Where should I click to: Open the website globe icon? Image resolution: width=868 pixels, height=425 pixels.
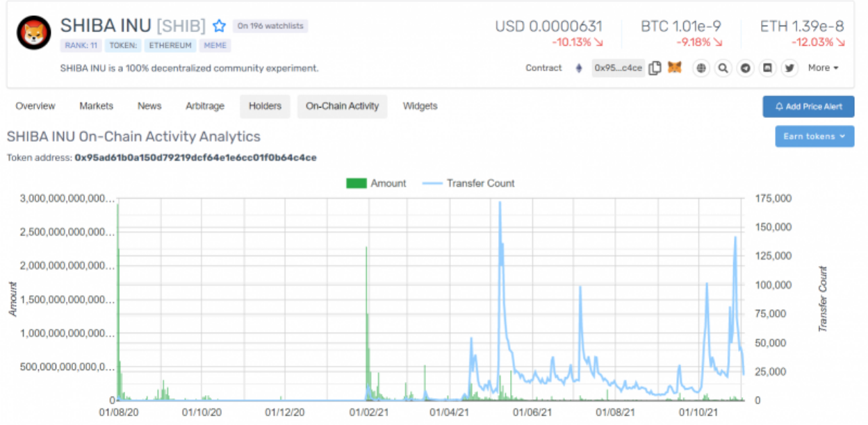click(701, 68)
